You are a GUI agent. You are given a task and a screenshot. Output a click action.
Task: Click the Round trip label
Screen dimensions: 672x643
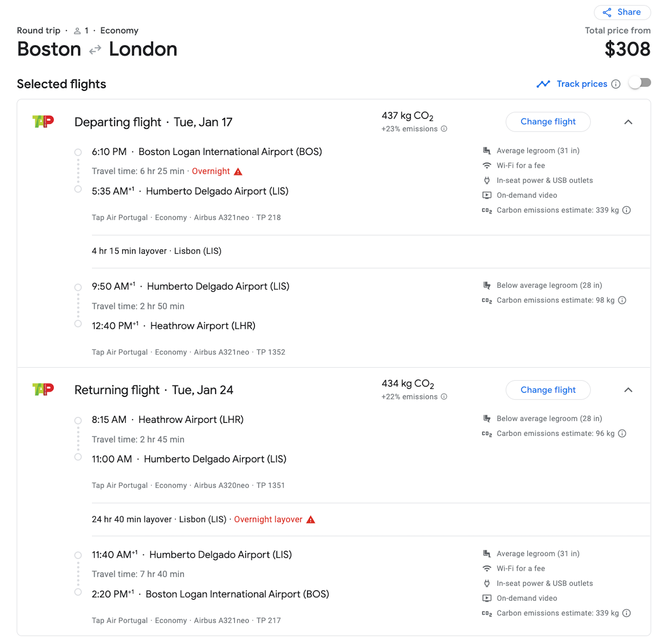pos(39,30)
